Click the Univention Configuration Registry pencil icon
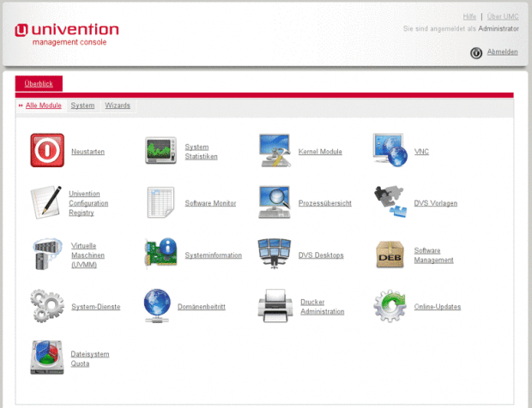Viewport: 532px width, 408px height. [47, 202]
